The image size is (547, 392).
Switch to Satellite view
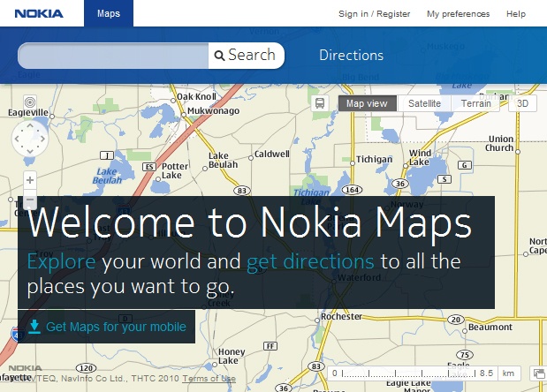[424, 103]
